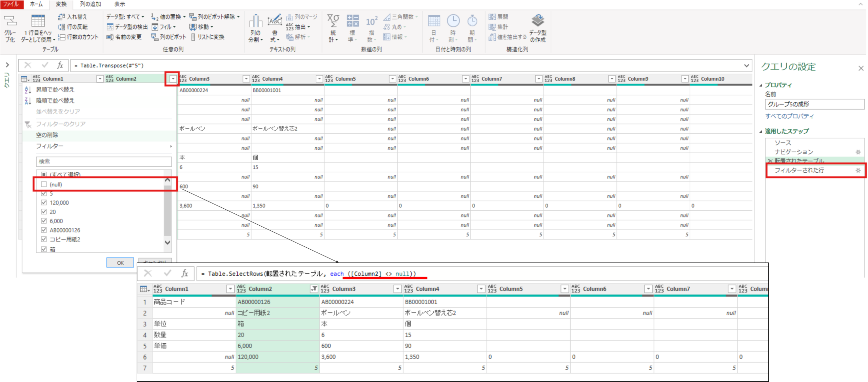This screenshot has width=868, height=382.
Task: Click the query name field グループ5の成形
Action: pos(814,104)
